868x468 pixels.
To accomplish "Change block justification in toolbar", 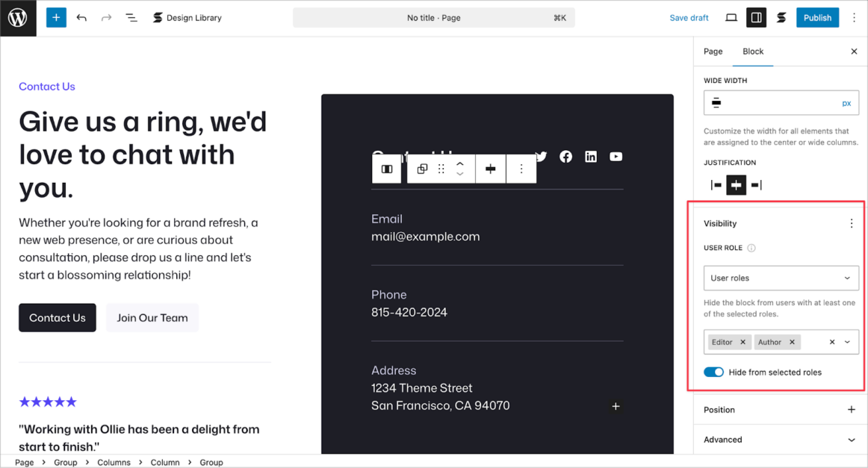I will [x=491, y=169].
